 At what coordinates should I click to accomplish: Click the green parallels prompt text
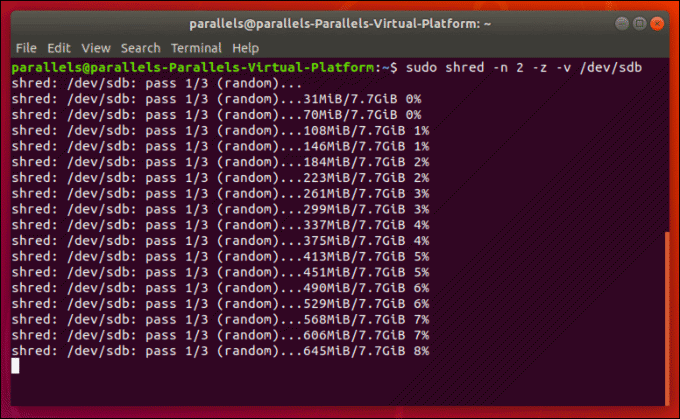tap(193, 68)
